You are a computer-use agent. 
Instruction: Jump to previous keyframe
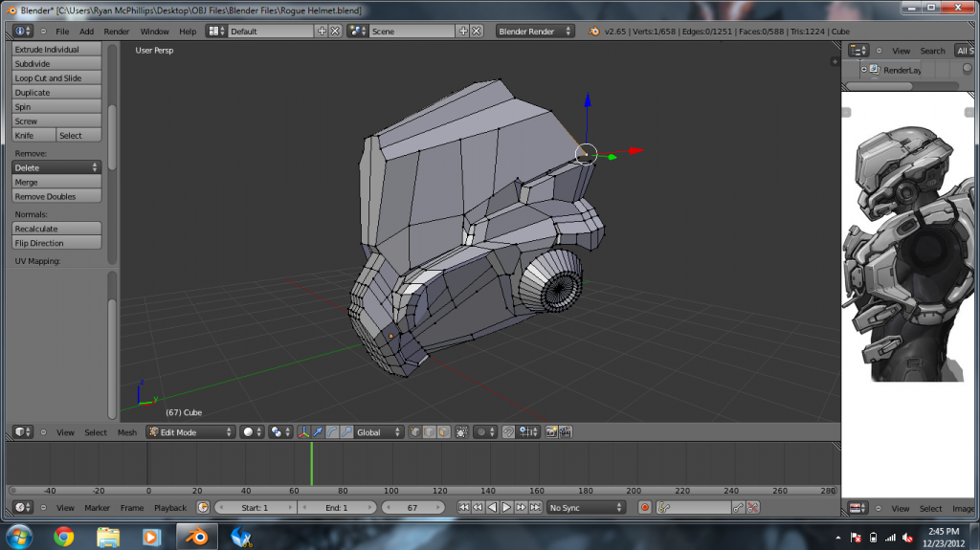pos(479,508)
